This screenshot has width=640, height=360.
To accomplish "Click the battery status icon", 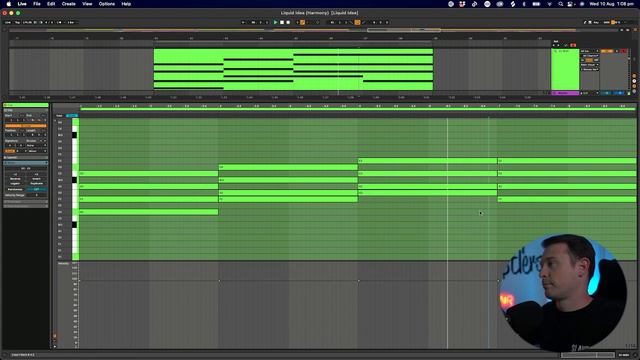I will (536, 4).
